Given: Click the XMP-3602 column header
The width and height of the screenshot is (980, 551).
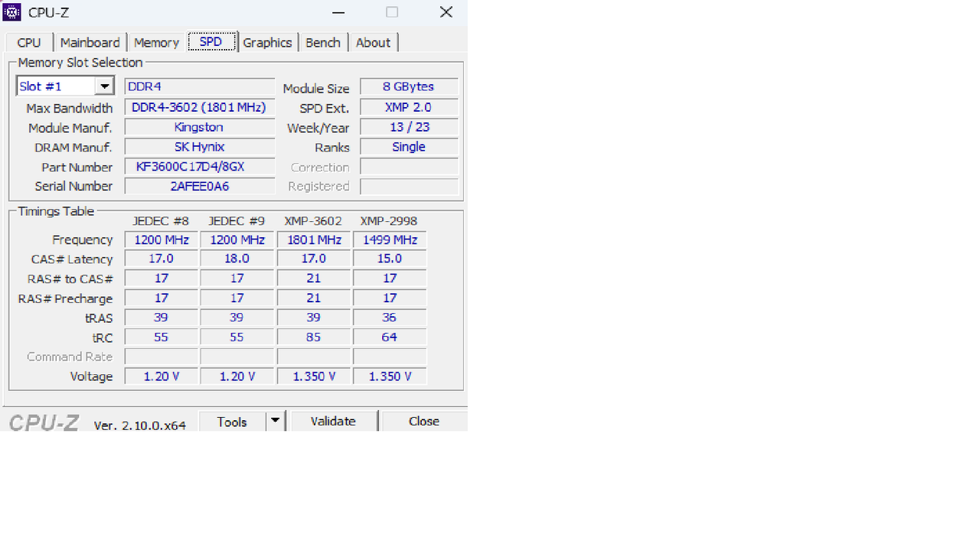Looking at the screenshot, I should point(313,221).
